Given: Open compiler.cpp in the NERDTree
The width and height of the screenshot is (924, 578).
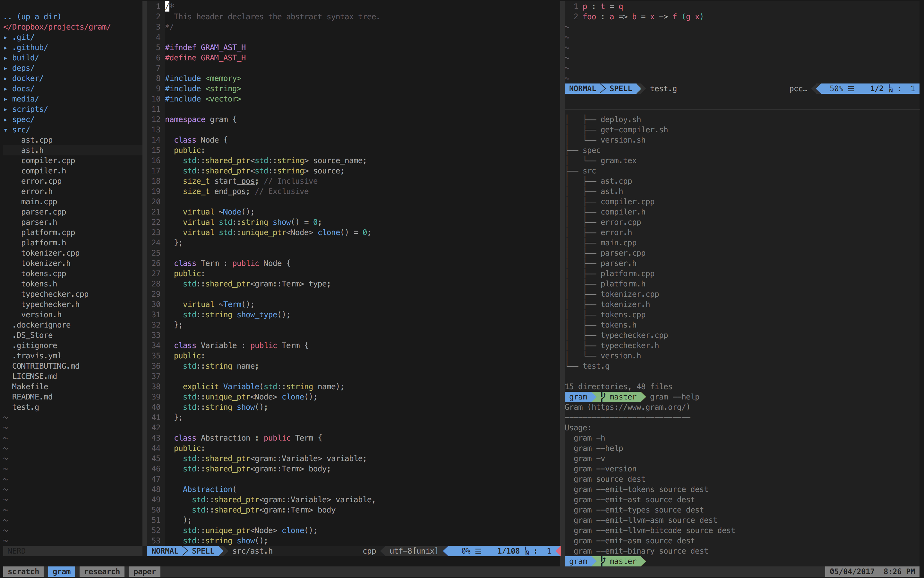Looking at the screenshot, I should [x=48, y=161].
